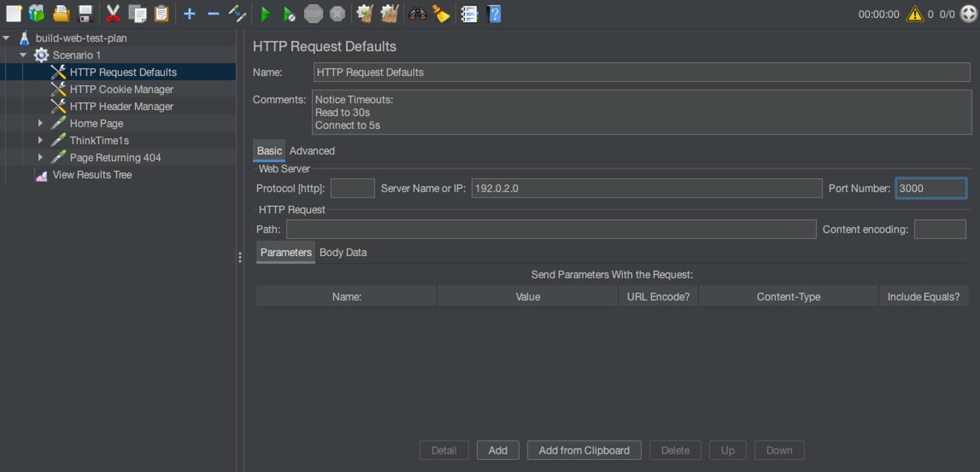This screenshot has height=472, width=980.
Task: Expand the Page Returning 404 node
Action: 40,157
